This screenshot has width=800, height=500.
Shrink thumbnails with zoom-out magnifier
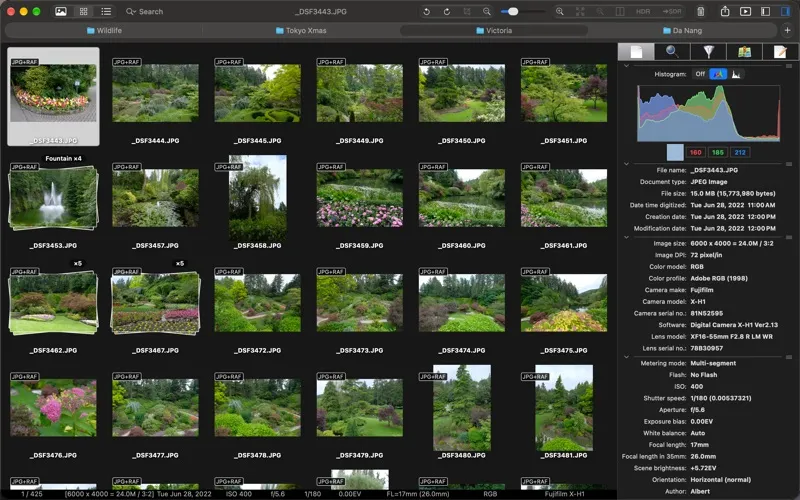(487, 11)
